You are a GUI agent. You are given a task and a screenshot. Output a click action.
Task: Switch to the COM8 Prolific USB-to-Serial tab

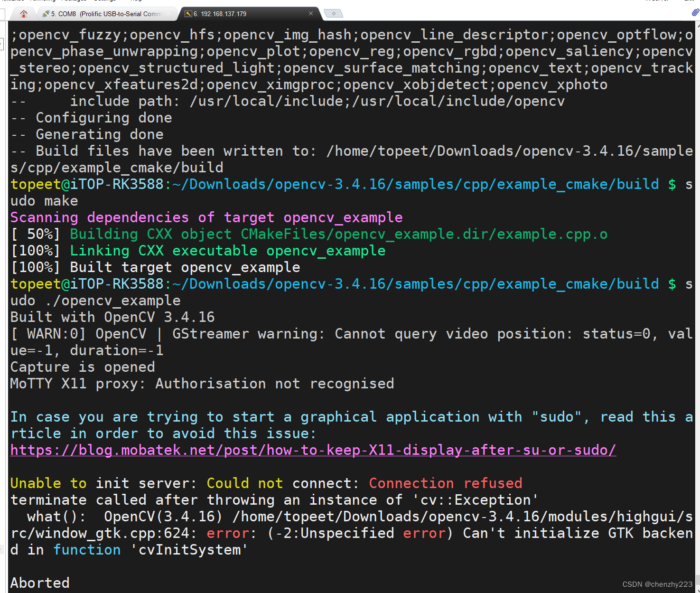click(106, 14)
